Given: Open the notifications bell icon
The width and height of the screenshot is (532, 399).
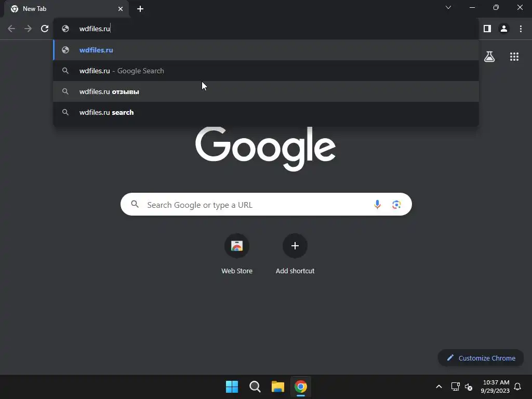Looking at the screenshot, I should [x=517, y=387].
